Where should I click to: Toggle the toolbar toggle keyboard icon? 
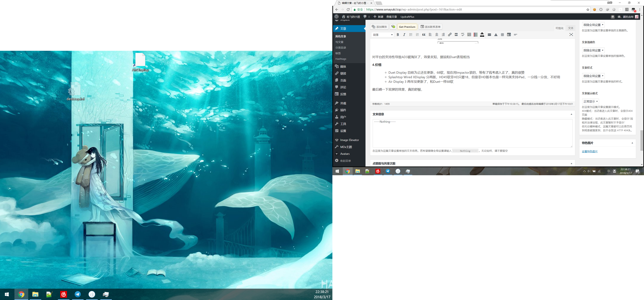469,35
